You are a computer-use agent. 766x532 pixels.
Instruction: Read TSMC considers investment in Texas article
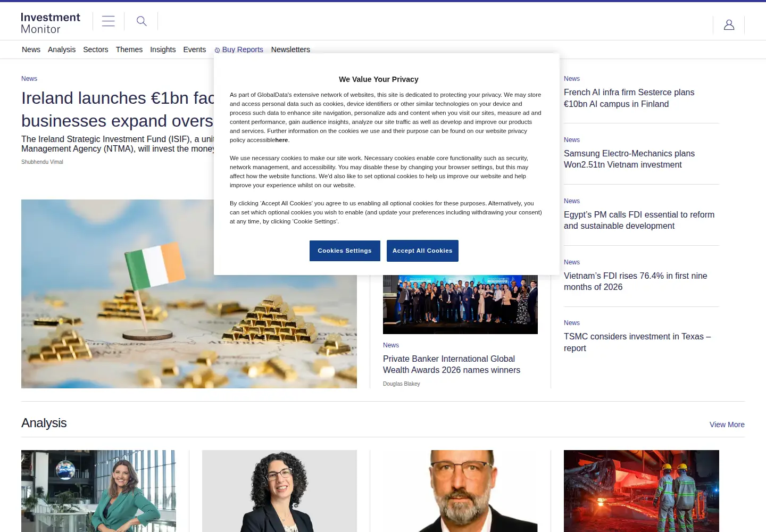tap(637, 342)
